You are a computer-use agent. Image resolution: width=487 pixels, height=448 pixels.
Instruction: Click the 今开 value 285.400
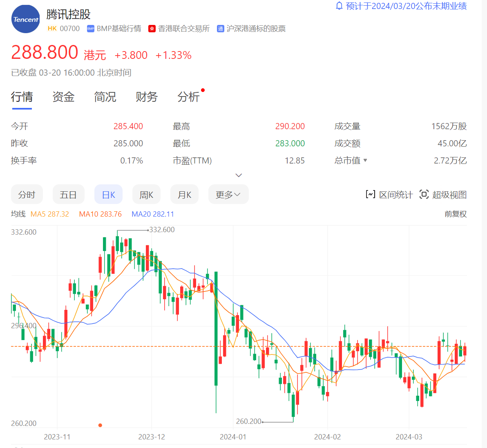coord(128,126)
